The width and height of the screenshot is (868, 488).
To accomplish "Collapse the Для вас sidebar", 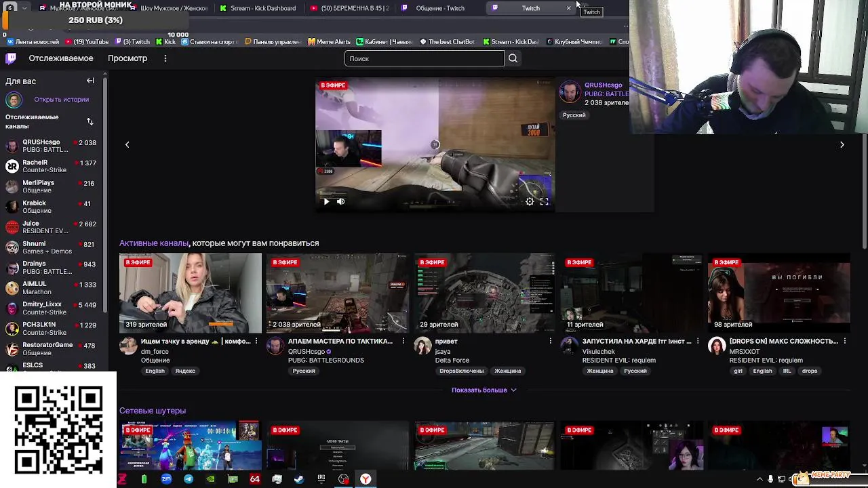I will [90, 81].
